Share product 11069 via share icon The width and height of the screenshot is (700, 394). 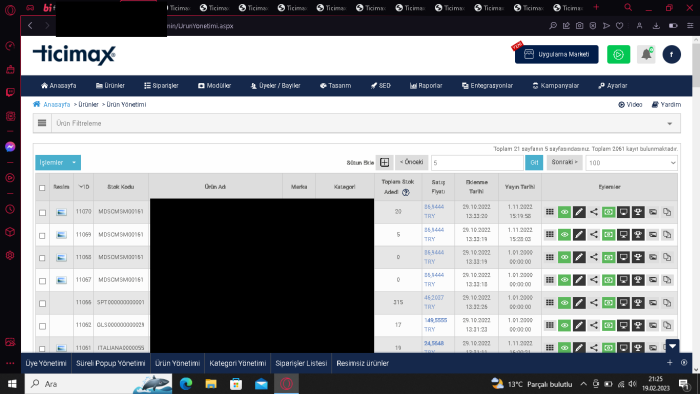(x=594, y=235)
